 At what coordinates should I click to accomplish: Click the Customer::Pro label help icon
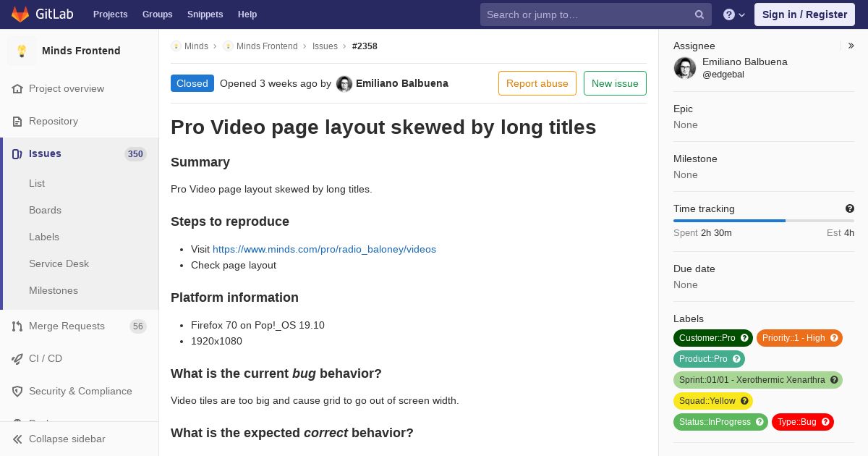point(744,338)
